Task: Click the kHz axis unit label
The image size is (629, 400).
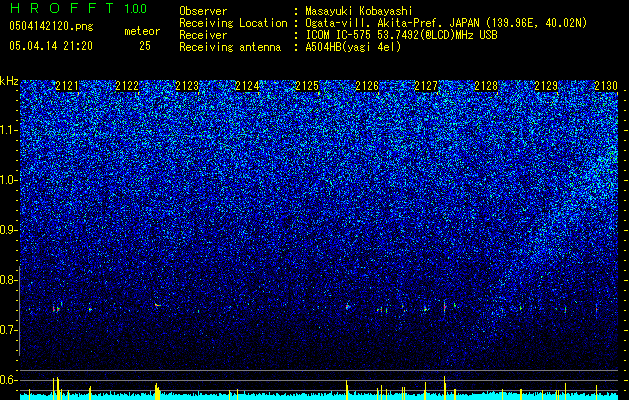Action: (x=9, y=81)
